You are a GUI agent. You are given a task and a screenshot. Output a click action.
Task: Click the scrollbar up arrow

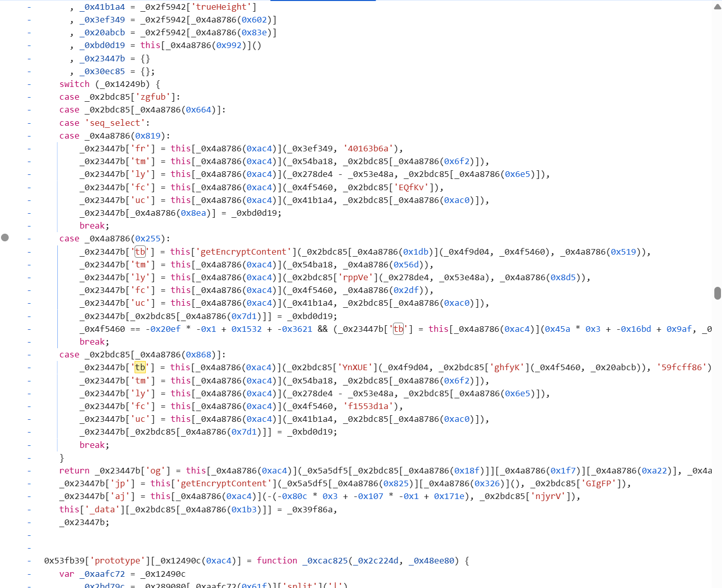[x=717, y=7]
